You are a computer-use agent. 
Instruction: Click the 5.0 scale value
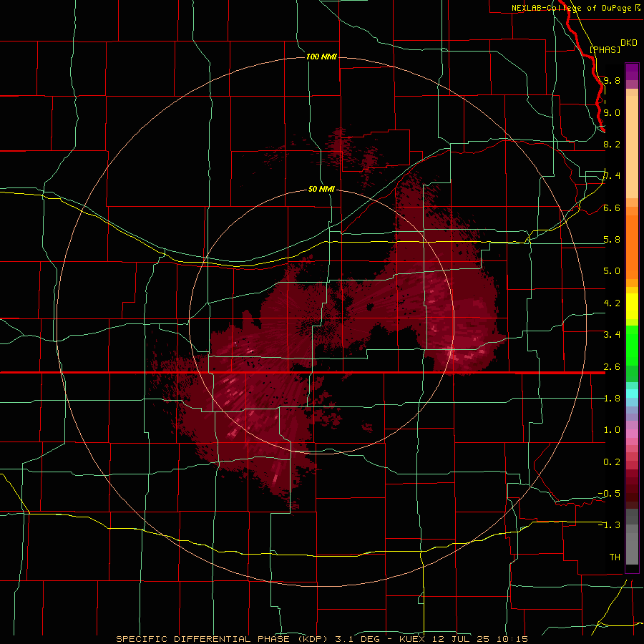pos(612,271)
